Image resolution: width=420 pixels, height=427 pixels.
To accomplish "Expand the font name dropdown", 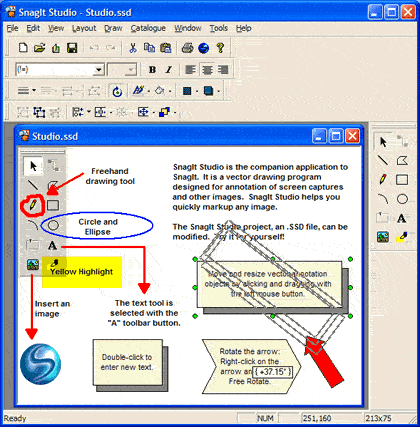I will (x=99, y=70).
